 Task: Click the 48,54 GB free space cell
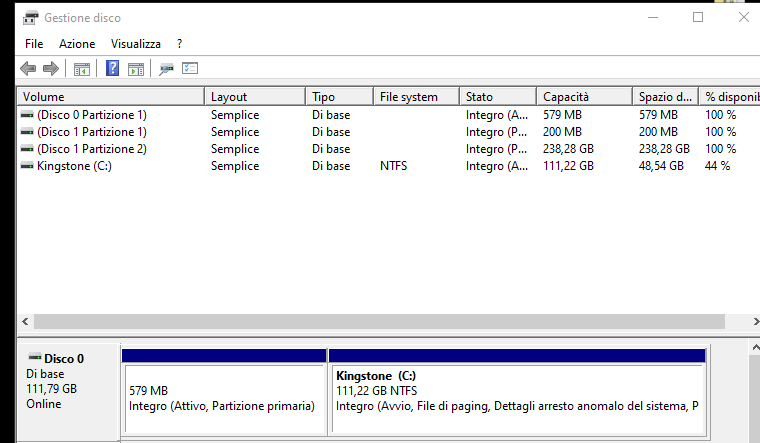[661, 166]
